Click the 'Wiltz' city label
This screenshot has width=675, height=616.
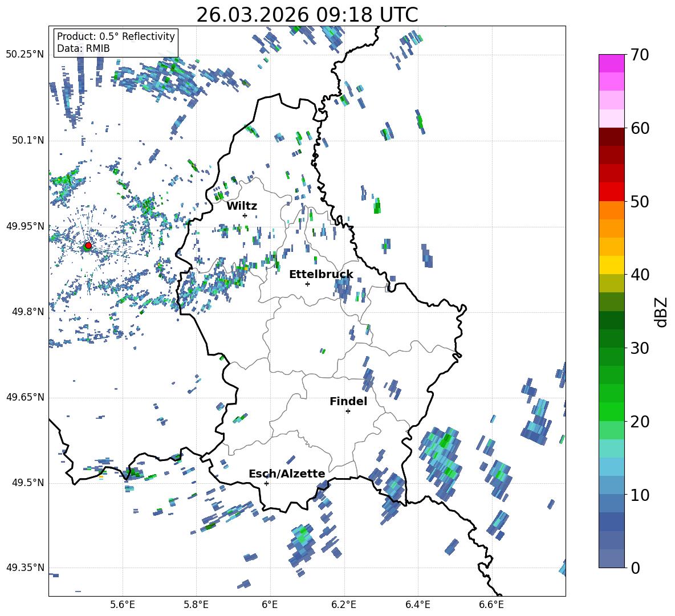point(242,206)
